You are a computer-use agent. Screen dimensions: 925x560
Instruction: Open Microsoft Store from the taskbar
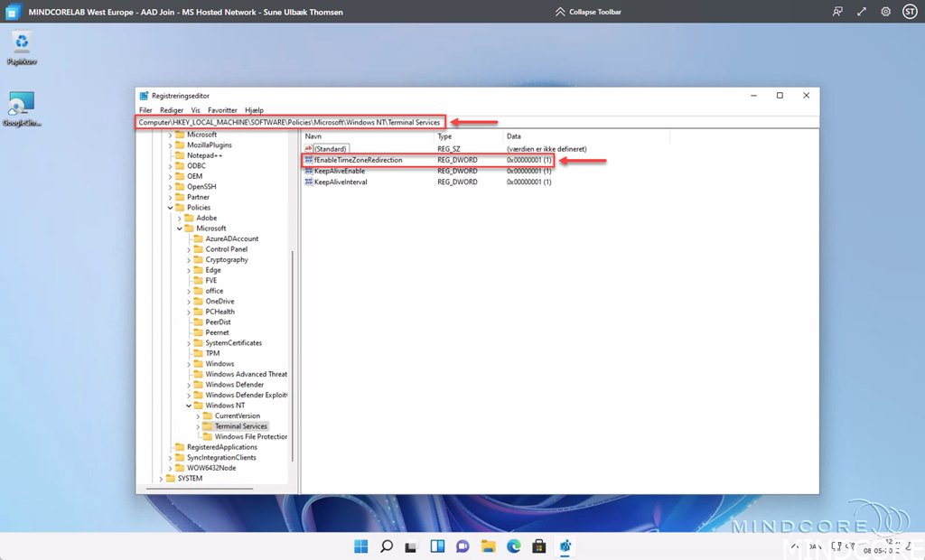(x=539, y=546)
